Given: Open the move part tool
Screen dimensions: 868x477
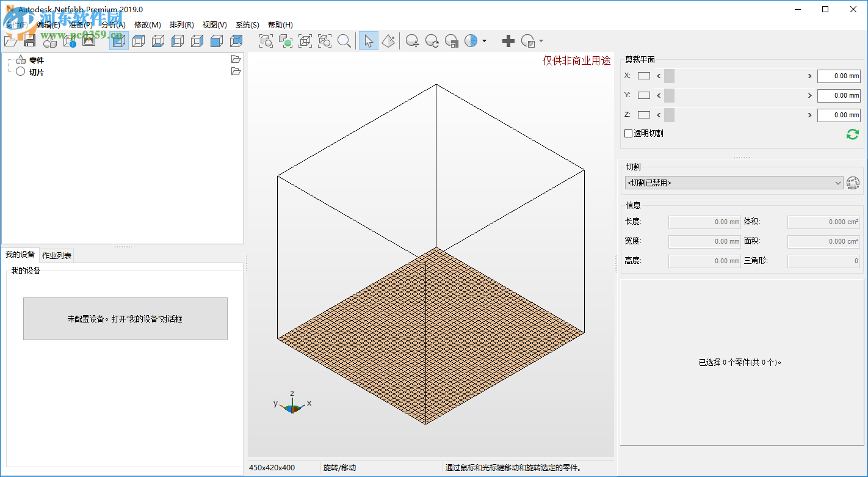Looking at the screenshot, I should pyautogui.click(x=412, y=41).
